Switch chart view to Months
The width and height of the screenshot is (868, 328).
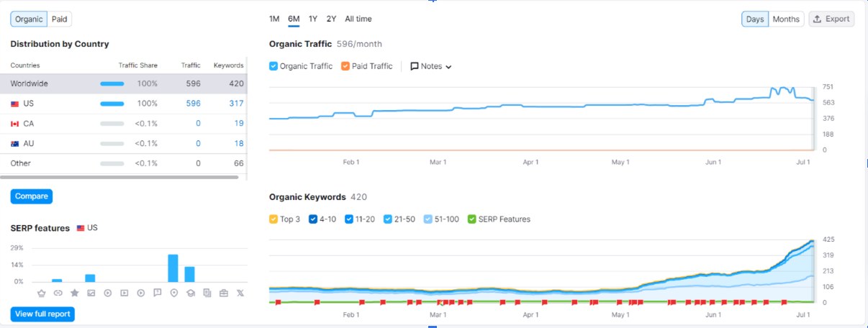786,19
